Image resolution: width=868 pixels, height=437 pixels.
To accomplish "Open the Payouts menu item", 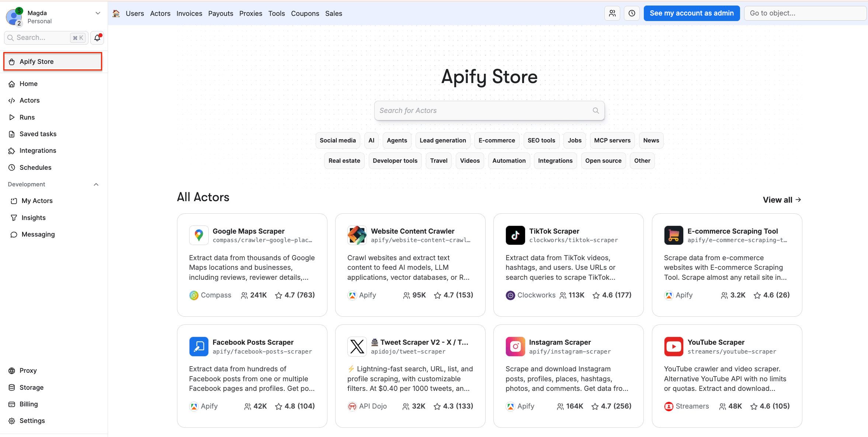I will (x=221, y=13).
